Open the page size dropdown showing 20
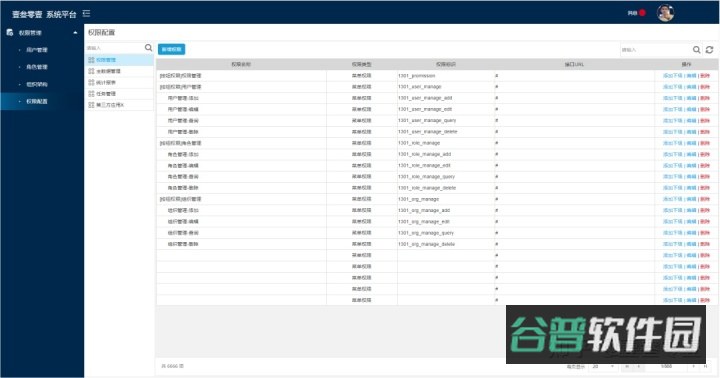 click(x=603, y=367)
